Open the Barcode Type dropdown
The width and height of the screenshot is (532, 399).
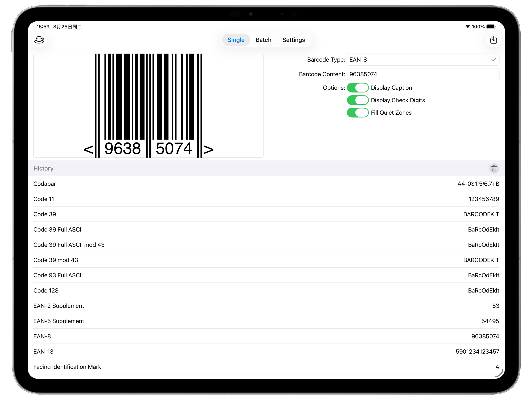(x=423, y=60)
